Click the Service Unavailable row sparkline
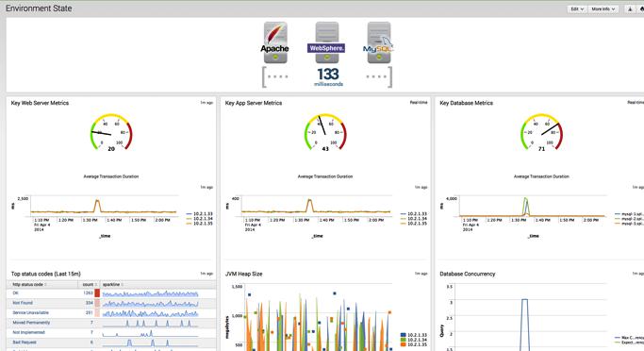Viewport: 644px width, 351px height. coord(150,313)
